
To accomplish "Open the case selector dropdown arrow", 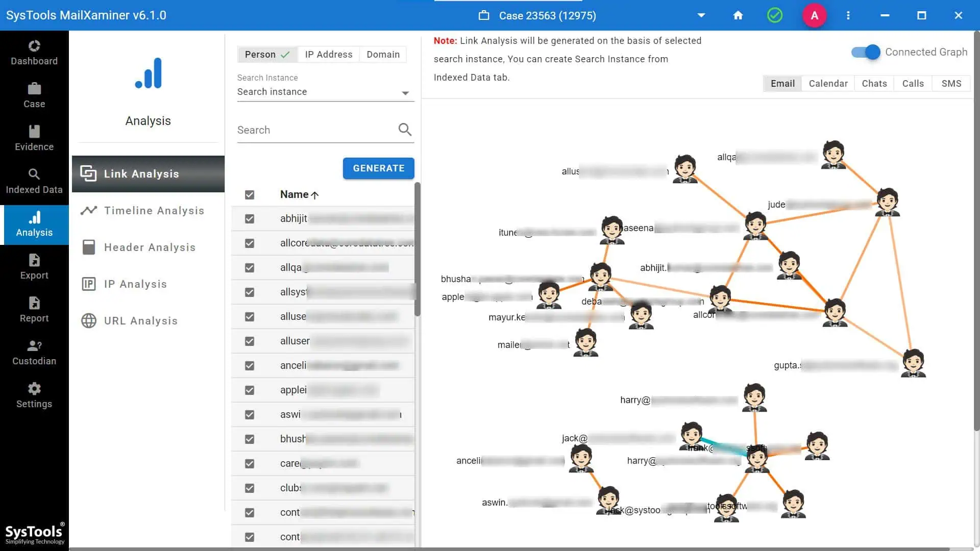I will (701, 15).
